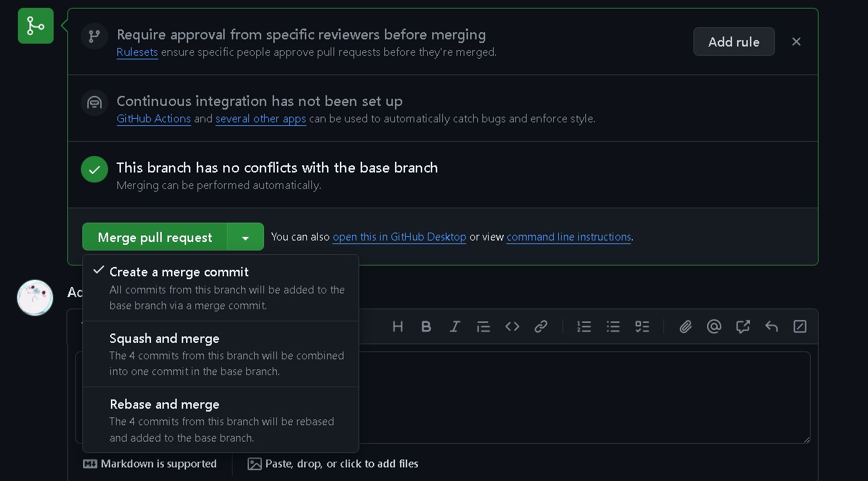
Task: Dismiss the reviewers rule suggestion
Action: pos(796,42)
